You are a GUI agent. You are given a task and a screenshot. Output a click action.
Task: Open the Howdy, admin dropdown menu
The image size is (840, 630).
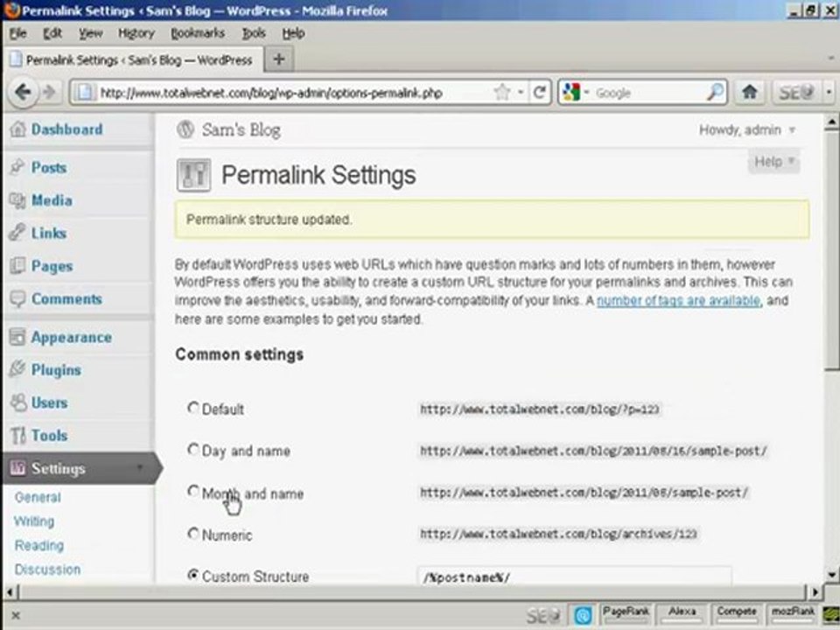[x=746, y=130]
